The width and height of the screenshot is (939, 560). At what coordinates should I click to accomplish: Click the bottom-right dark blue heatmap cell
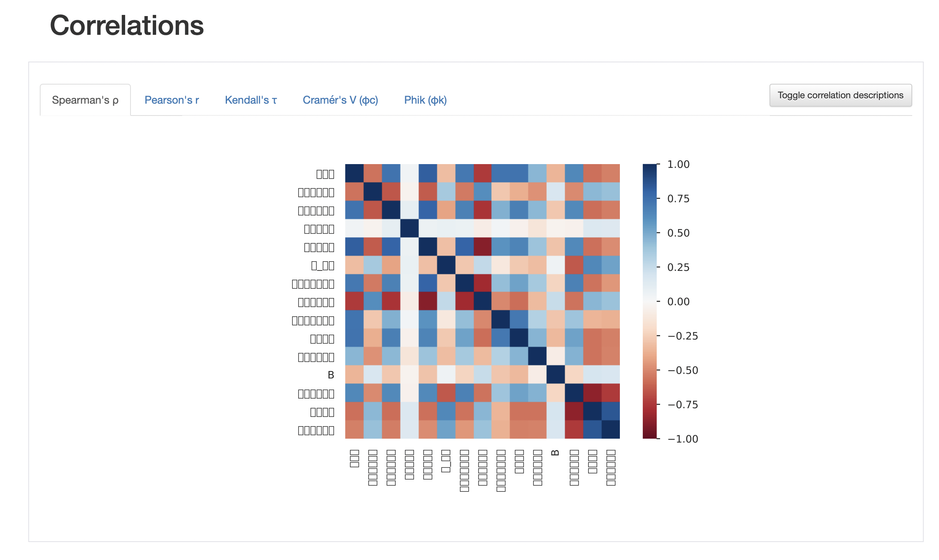click(610, 430)
